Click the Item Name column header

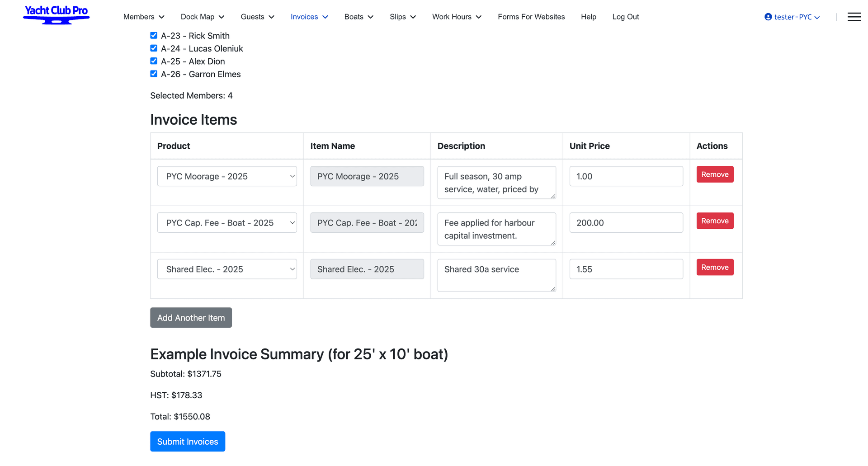(x=333, y=146)
